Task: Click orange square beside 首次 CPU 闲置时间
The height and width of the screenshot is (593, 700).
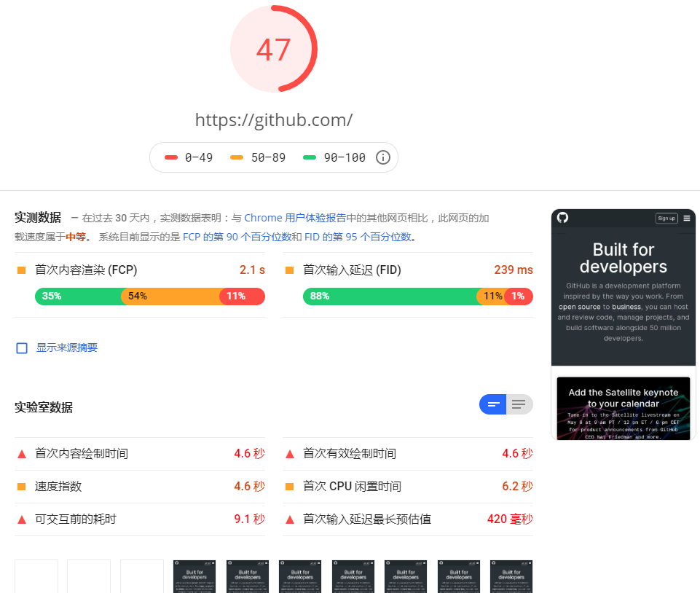Action: (289, 487)
